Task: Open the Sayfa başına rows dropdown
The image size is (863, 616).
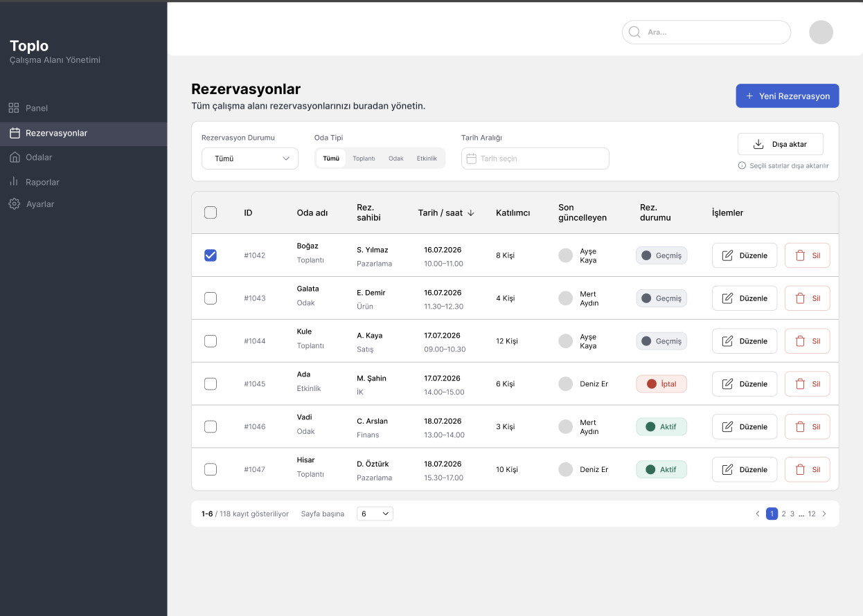Action: pyautogui.click(x=375, y=514)
